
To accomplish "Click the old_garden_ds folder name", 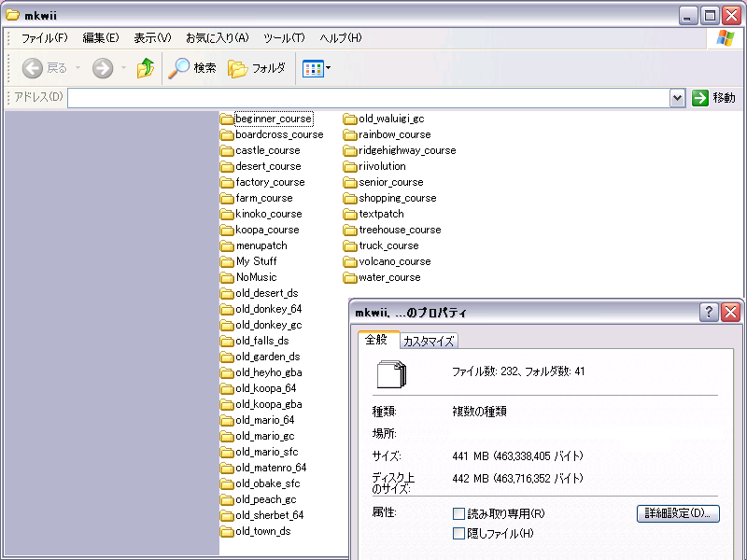I will (268, 357).
